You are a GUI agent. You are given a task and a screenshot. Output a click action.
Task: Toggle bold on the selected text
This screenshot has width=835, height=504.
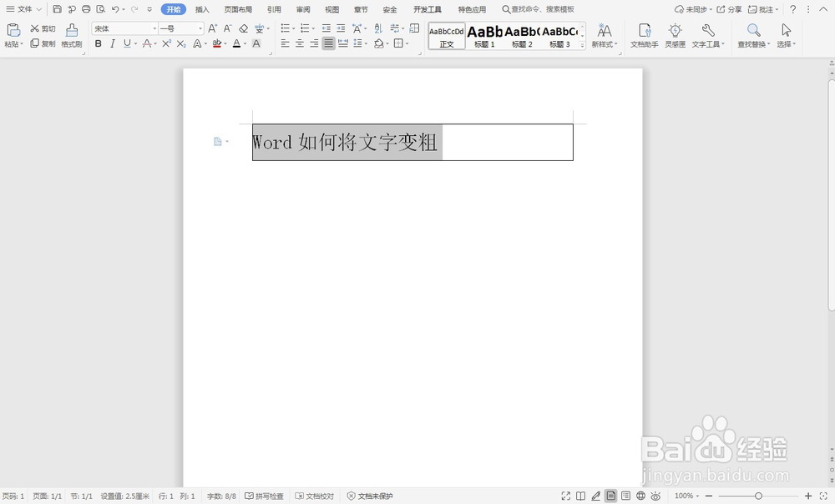point(99,43)
